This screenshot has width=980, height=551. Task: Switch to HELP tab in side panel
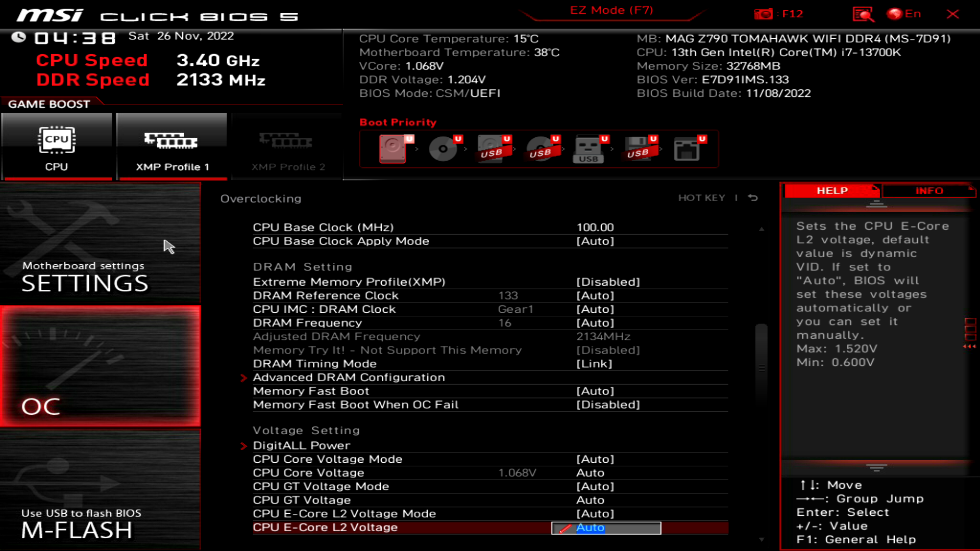tap(832, 190)
